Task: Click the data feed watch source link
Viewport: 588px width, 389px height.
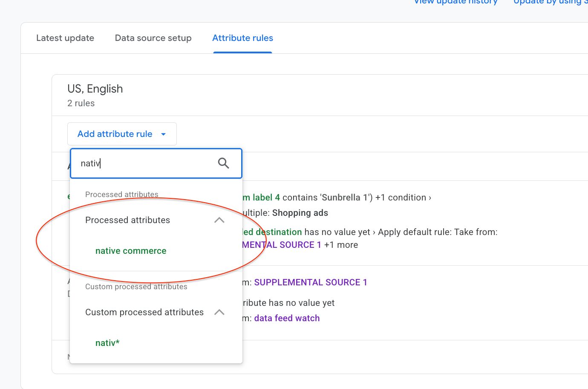Action: 287,318
